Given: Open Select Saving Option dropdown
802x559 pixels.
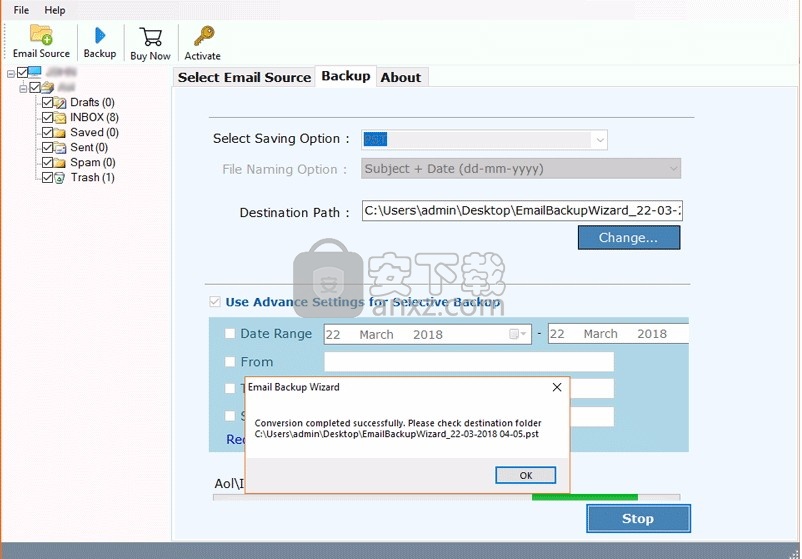Looking at the screenshot, I should pyautogui.click(x=484, y=140).
